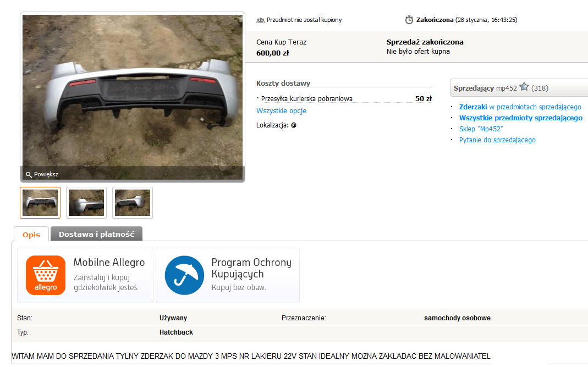Image resolution: width=588 pixels, height=367 pixels.
Task: Visit the Sklep "Mp452" link
Action: coord(481,129)
